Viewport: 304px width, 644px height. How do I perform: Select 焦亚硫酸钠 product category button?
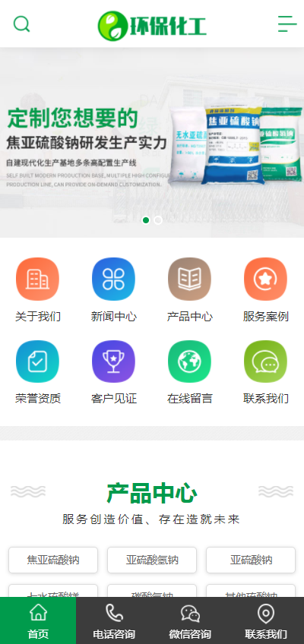[53, 560]
